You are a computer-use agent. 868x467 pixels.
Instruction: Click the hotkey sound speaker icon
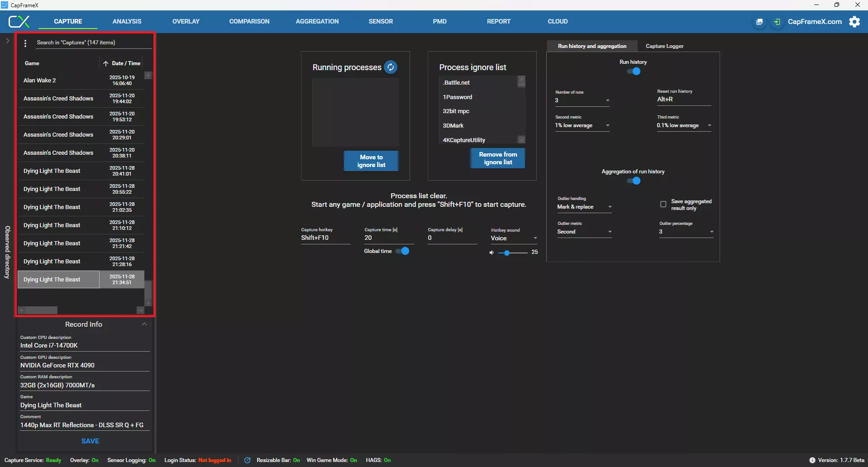pos(491,253)
